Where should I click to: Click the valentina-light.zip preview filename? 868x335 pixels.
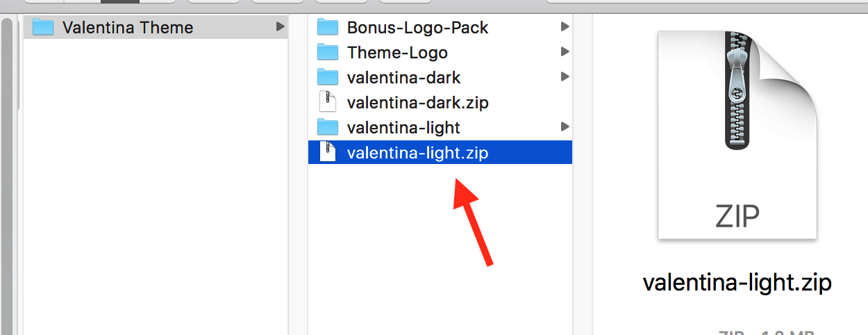pos(737,283)
